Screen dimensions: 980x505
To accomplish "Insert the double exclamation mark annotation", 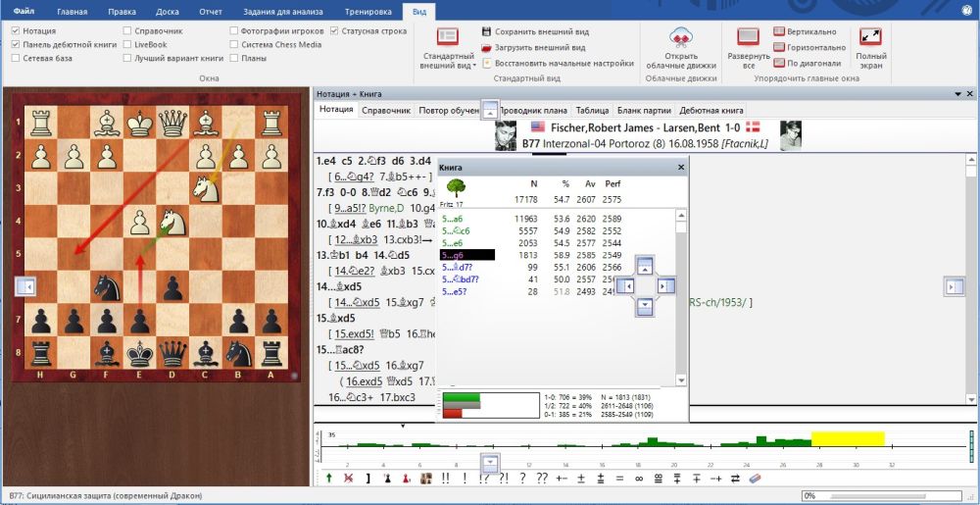I will click(x=446, y=479).
